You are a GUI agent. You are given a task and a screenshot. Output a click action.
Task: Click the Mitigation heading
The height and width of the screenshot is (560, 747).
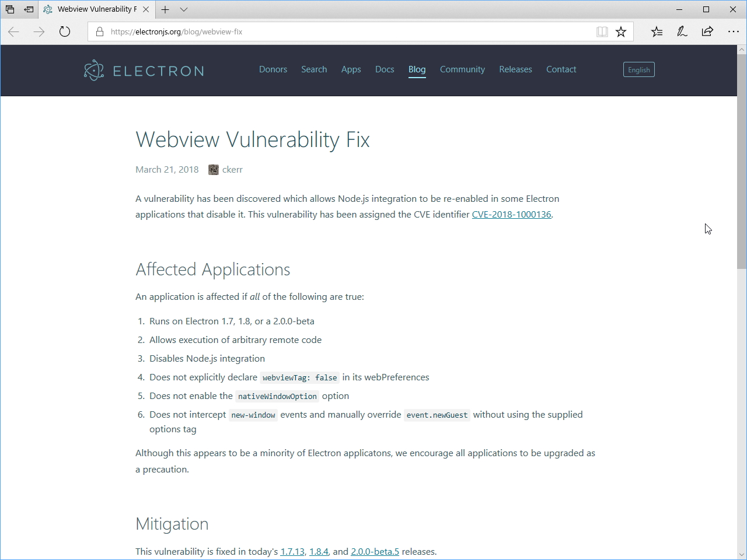coord(172,524)
